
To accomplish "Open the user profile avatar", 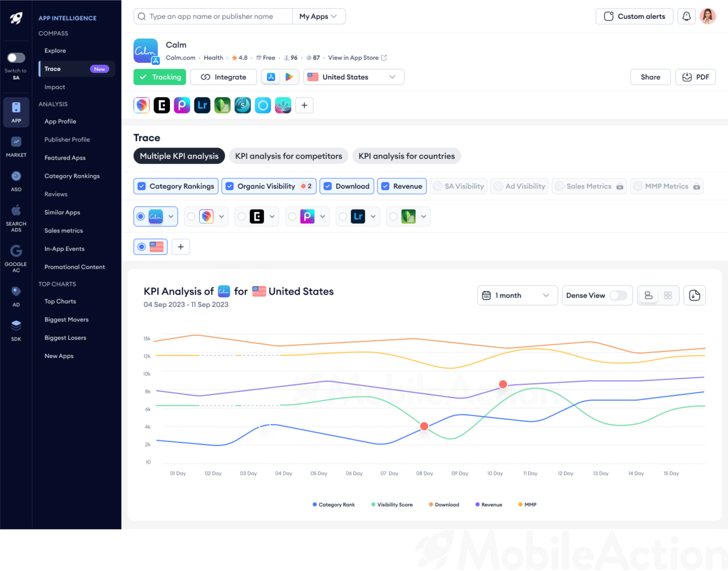I will click(708, 16).
